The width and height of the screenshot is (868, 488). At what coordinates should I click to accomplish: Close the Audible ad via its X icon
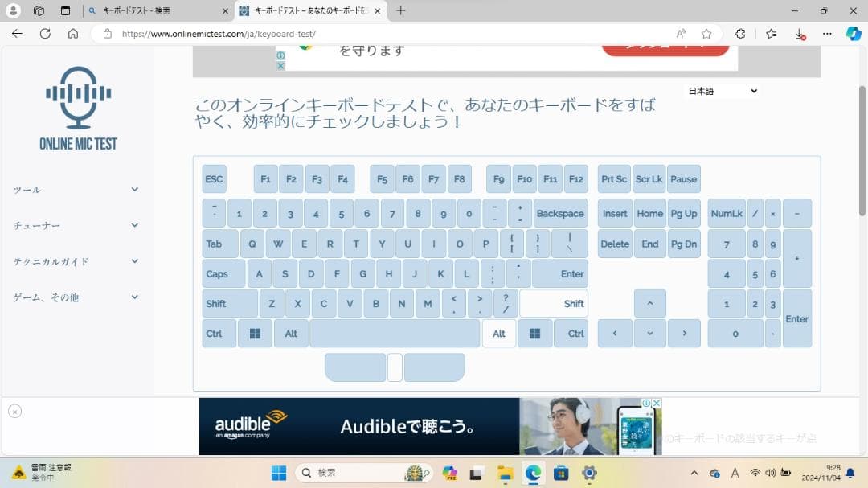tap(656, 402)
